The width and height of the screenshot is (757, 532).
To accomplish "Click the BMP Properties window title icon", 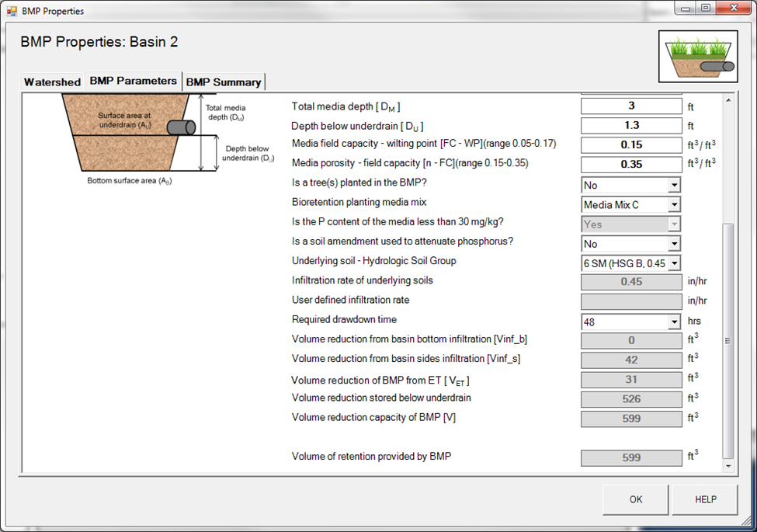I will tap(12, 12).
